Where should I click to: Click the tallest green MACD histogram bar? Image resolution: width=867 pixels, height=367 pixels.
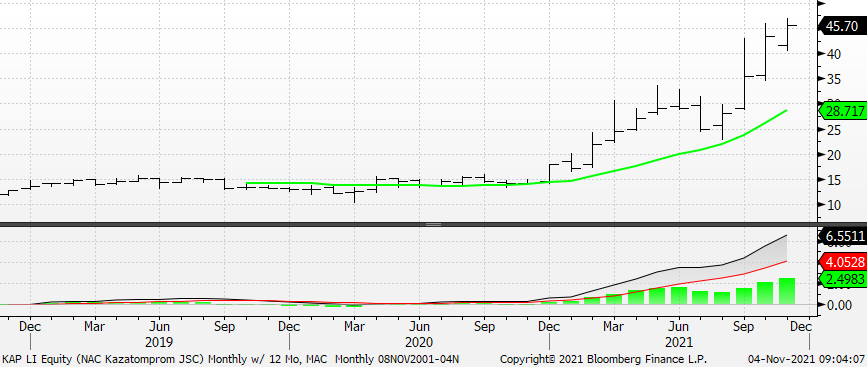787,291
